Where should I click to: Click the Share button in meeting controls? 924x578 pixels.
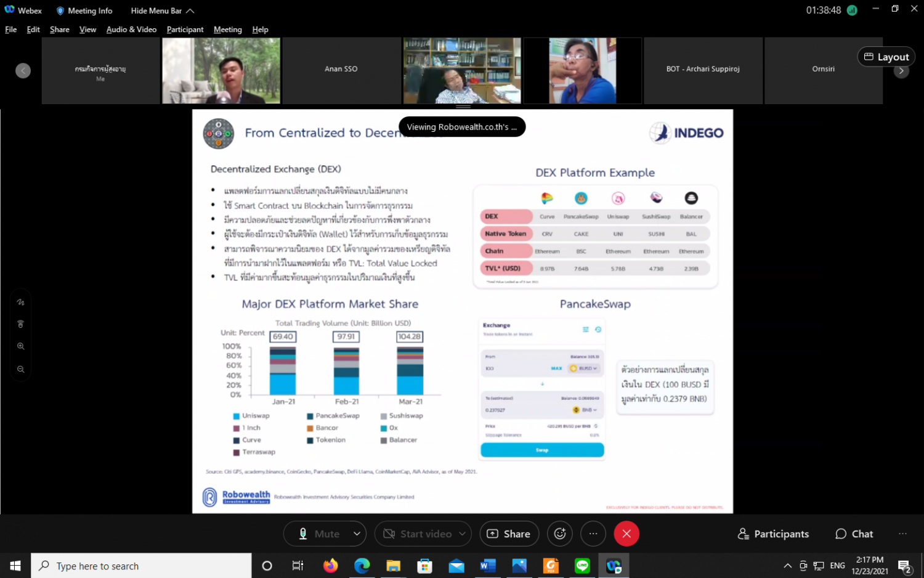(509, 534)
